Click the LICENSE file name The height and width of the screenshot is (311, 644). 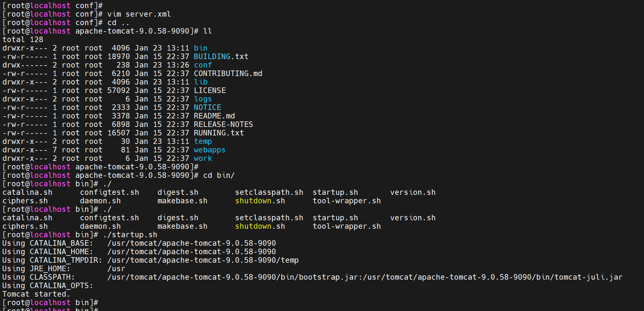click(x=210, y=90)
